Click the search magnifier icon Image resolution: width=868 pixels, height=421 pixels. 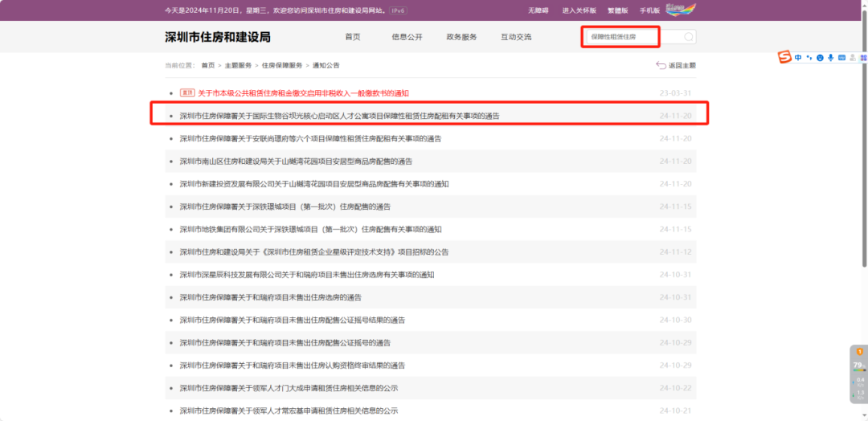[x=689, y=37]
